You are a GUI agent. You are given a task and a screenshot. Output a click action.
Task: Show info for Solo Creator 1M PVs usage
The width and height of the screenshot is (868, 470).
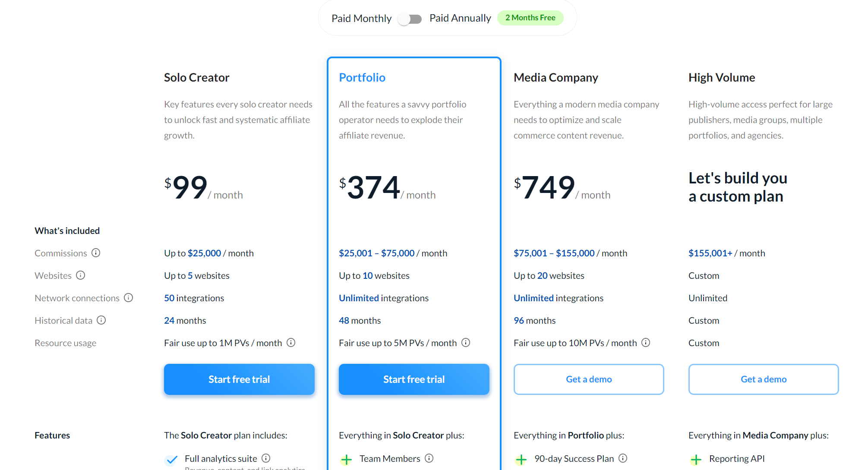[291, 343]
